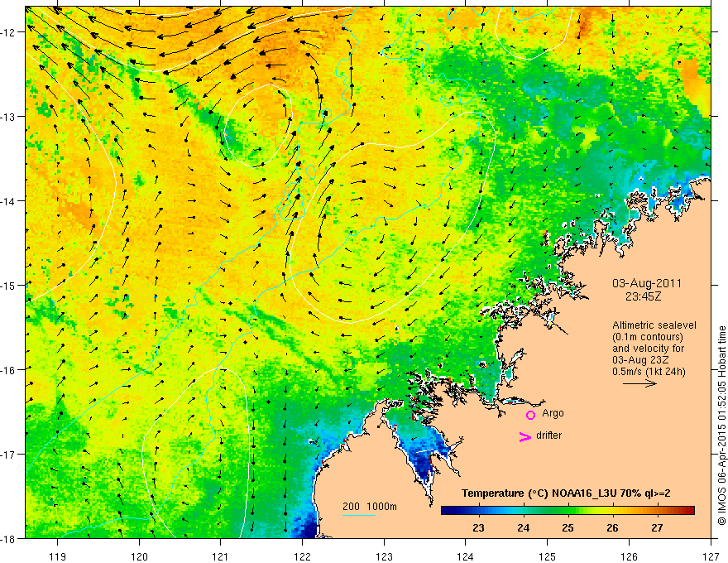The image size is (728, 563).
Task: Click the 'Altimetric sealevel' caption line
Action: coord(654,325)
